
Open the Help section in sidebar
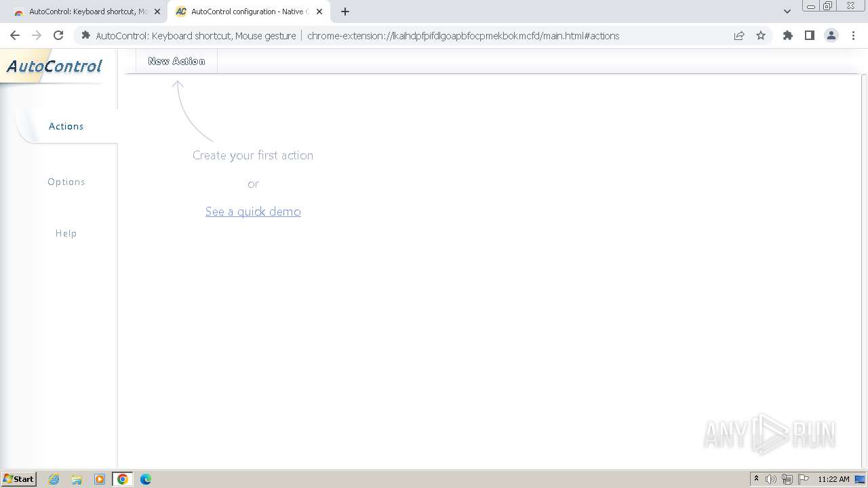66,233
